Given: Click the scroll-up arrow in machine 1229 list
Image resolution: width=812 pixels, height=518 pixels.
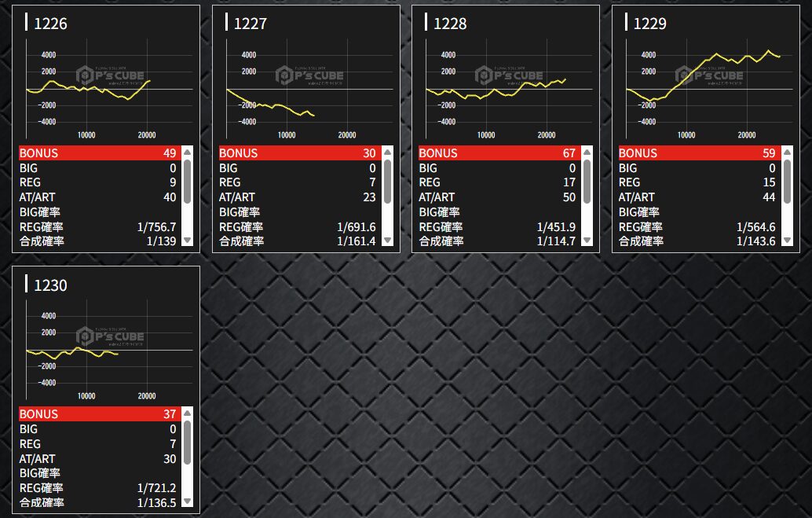Looking at the screenshot, I should point(787,152).
